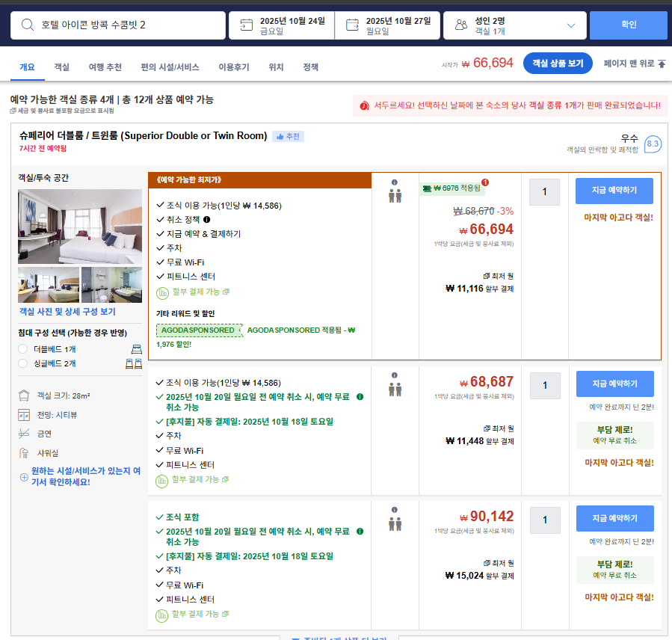Viewport: 672px width, 640px height.
Task: Click the green installment icon beside 할부 결제 가능
Action: (x=161, y=291)
